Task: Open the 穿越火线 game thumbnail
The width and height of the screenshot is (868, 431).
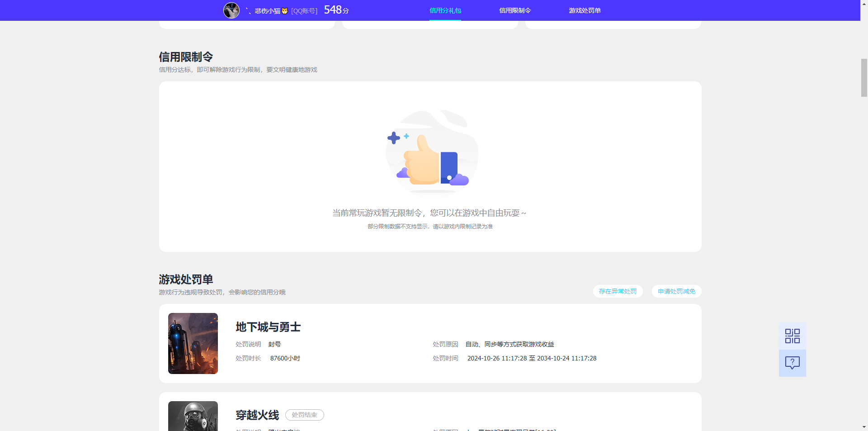Action: tap(193, 416)
